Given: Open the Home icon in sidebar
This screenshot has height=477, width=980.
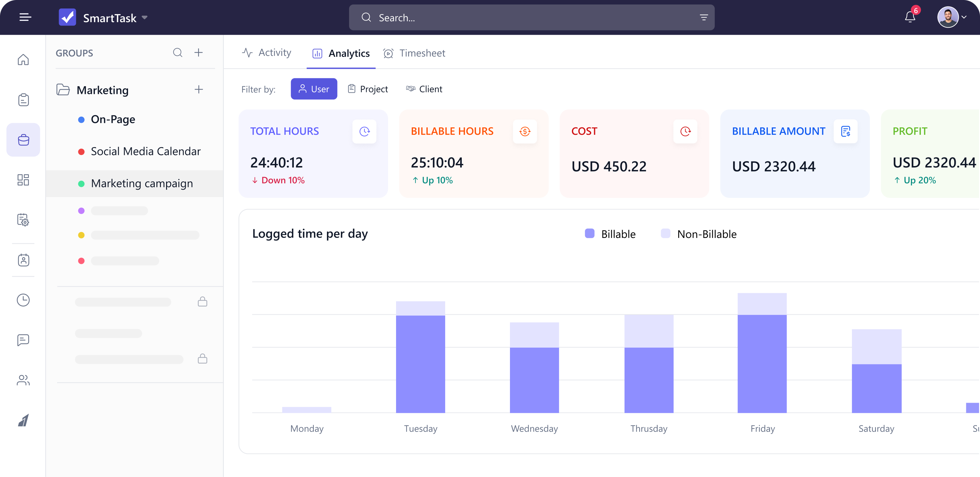Looking at the screenshot, I should click(x=23, y=60).
